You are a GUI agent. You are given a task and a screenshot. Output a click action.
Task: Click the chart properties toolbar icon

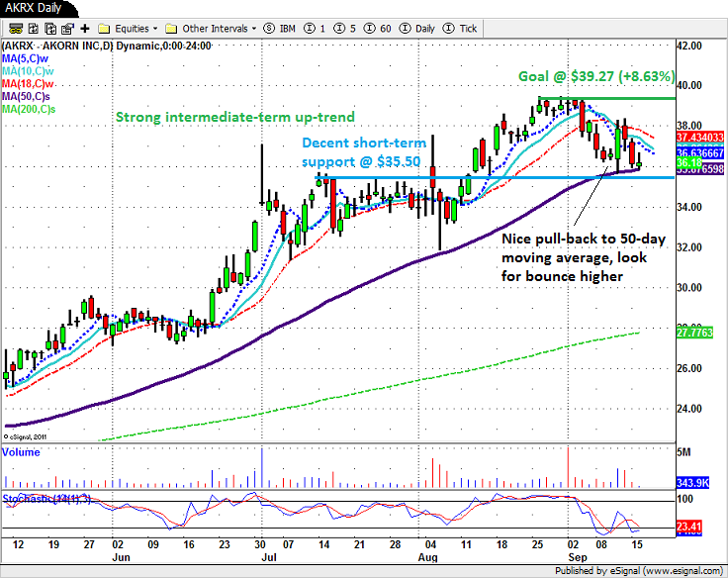point(67,29)
